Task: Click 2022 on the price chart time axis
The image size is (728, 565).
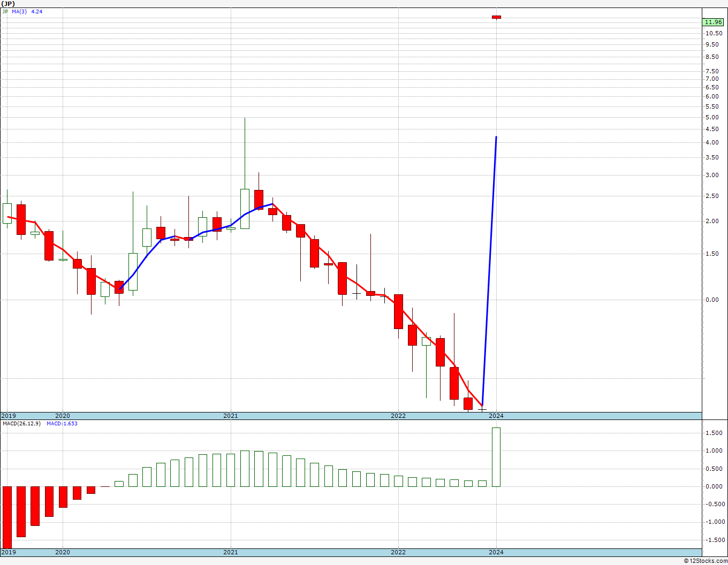Action: pos(398,416)
